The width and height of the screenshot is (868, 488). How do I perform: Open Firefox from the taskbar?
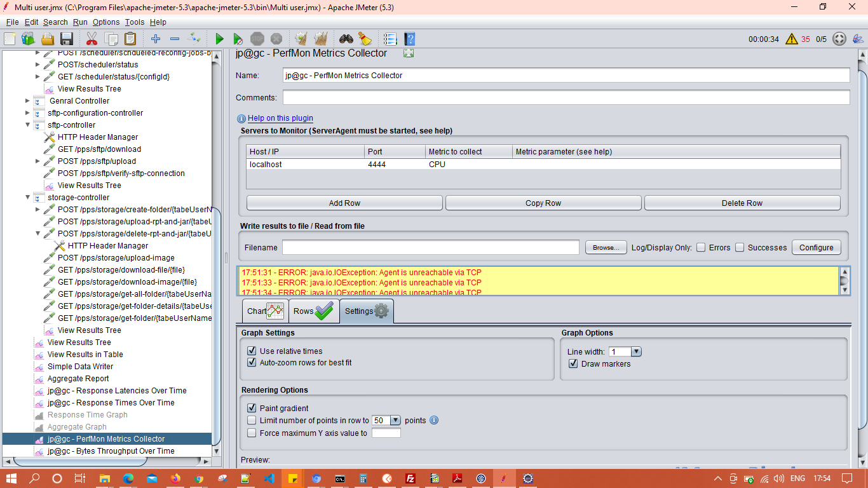[x=175, y=478]
